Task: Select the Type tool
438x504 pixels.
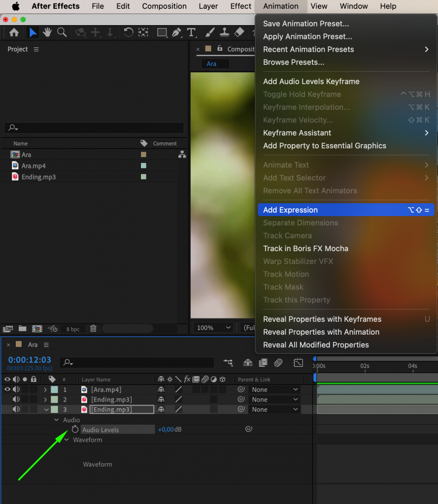Action: pos(191,32)
